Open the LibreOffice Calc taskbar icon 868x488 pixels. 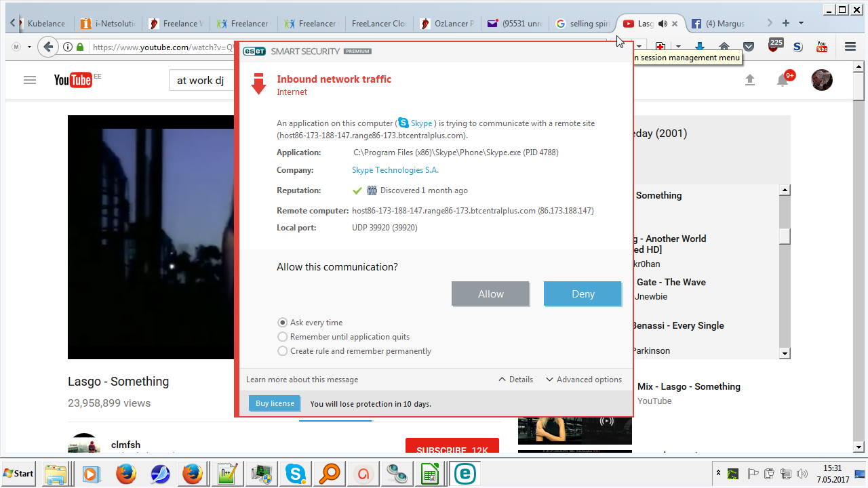431,473
